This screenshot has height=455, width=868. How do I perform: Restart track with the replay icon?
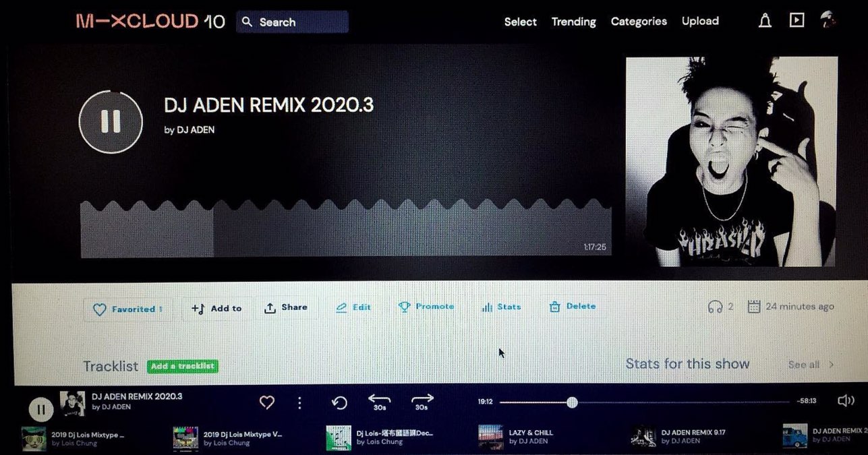pos(339,403)
